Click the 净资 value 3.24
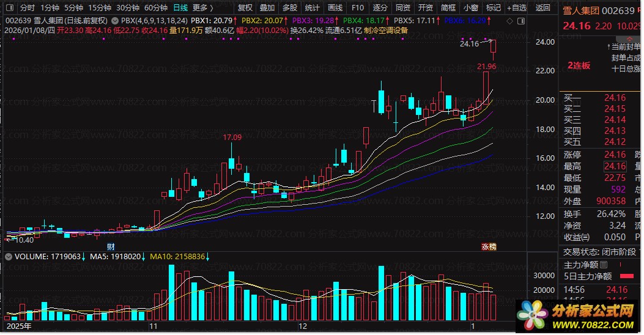This screenshot has width=644, height=335. click(618, 226)
